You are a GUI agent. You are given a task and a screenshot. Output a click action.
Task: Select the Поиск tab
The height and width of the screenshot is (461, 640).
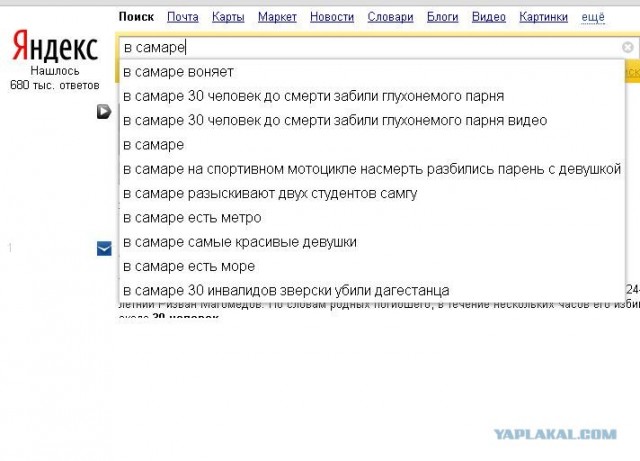pos(136,17)
